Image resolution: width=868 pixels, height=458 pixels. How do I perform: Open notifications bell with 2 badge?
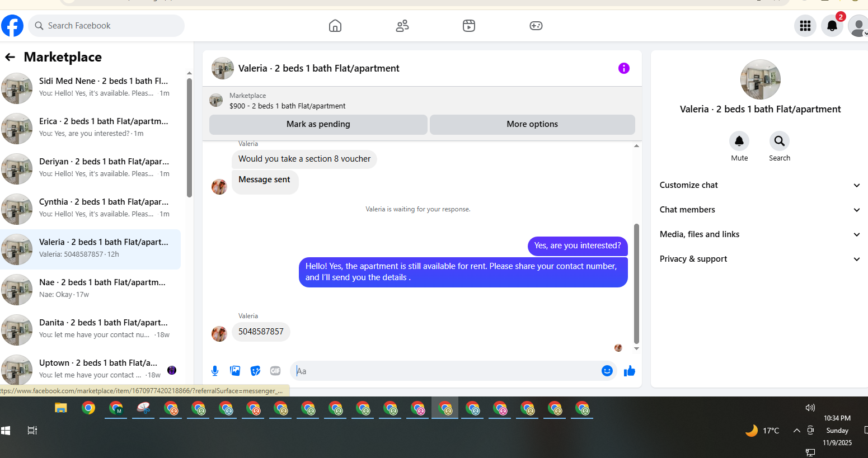[x=832, y=26]
